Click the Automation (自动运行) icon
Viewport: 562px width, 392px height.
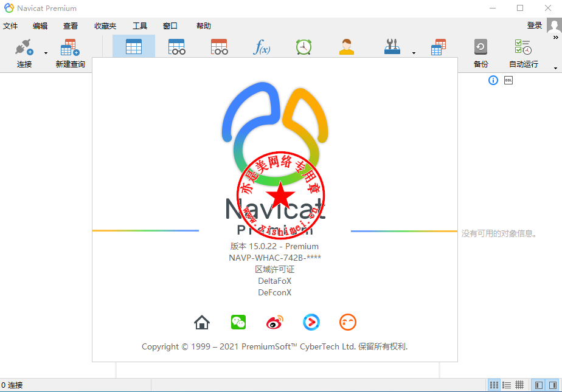click(x=523, y=47)
